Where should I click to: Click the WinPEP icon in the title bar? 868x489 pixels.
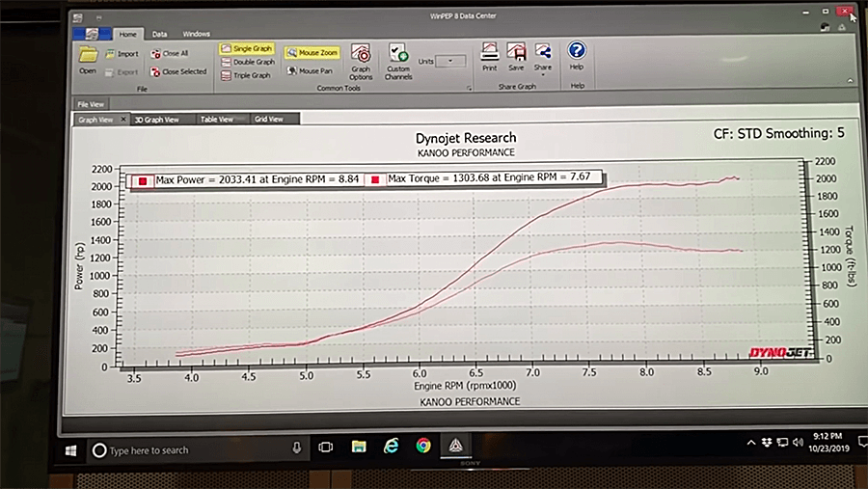coord(78,18)
